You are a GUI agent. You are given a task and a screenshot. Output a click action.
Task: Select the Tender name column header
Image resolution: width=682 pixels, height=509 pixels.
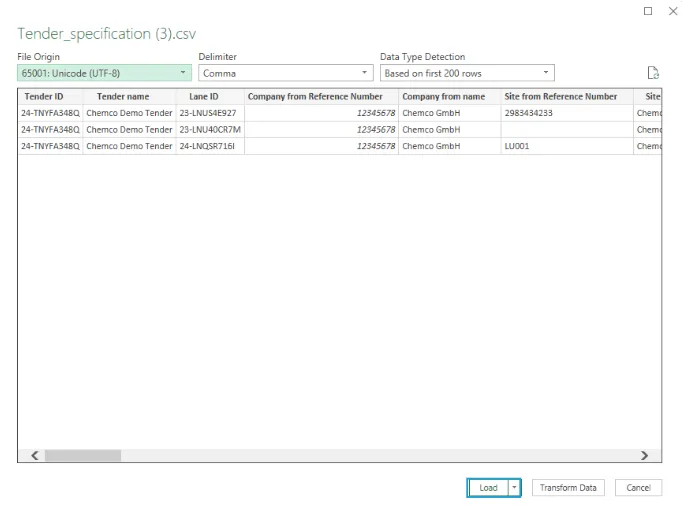[129, 97]
